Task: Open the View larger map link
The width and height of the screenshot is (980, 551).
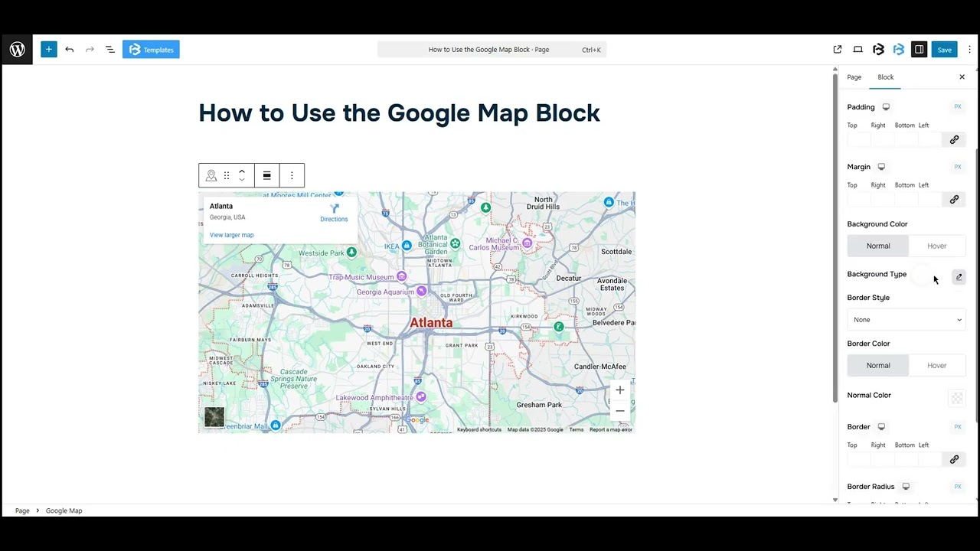Action: coord(231,235)
